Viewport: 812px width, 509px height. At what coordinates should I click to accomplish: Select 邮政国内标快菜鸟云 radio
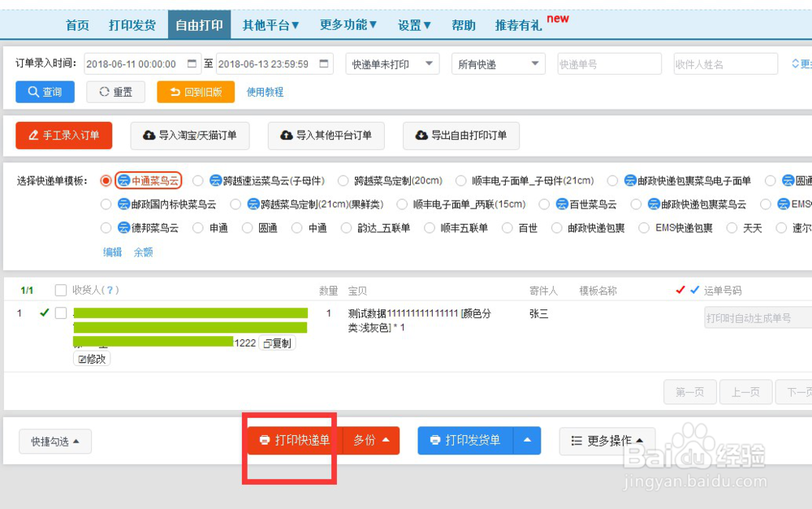[106, 205]
